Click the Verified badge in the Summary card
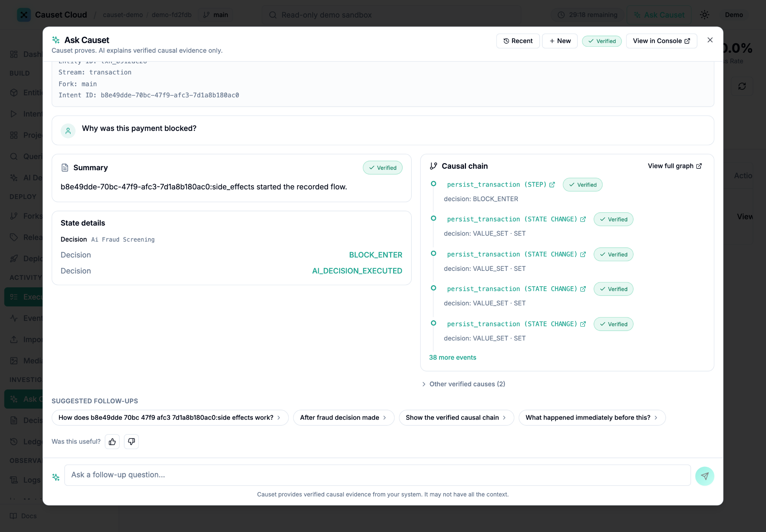Screen dimensions: 766x532 [x=383, y=168]
